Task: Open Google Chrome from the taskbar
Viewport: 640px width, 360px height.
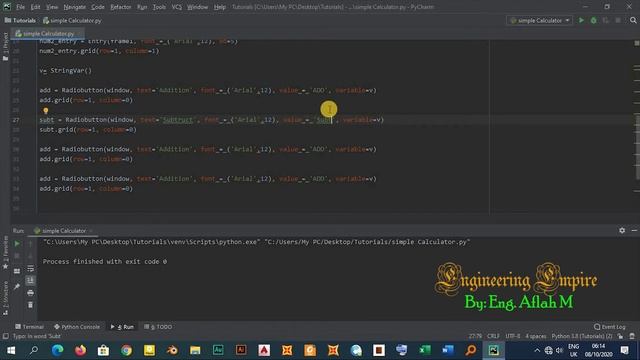Action: [x=127, y=350]
